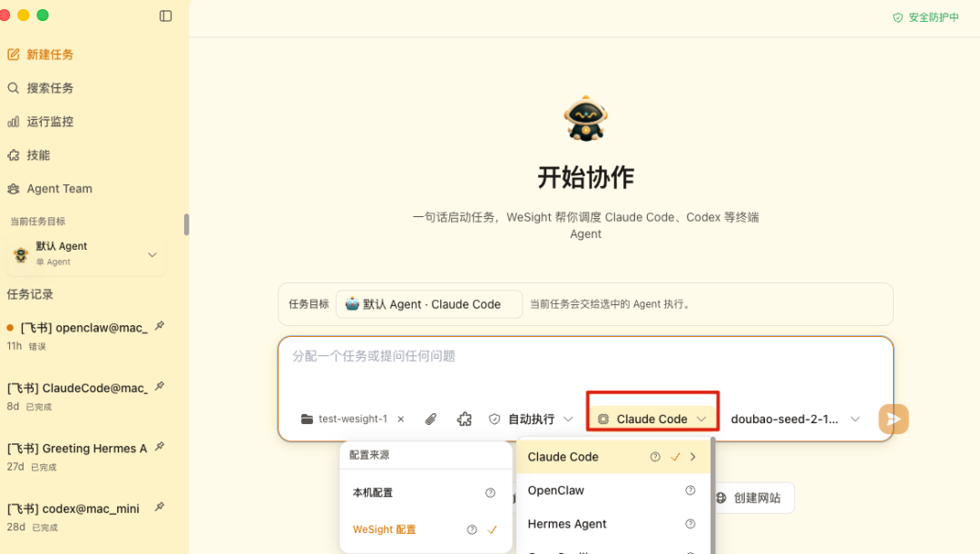
Task: Open task [飞书] codex@mac_mini
Action: point(73,509)
